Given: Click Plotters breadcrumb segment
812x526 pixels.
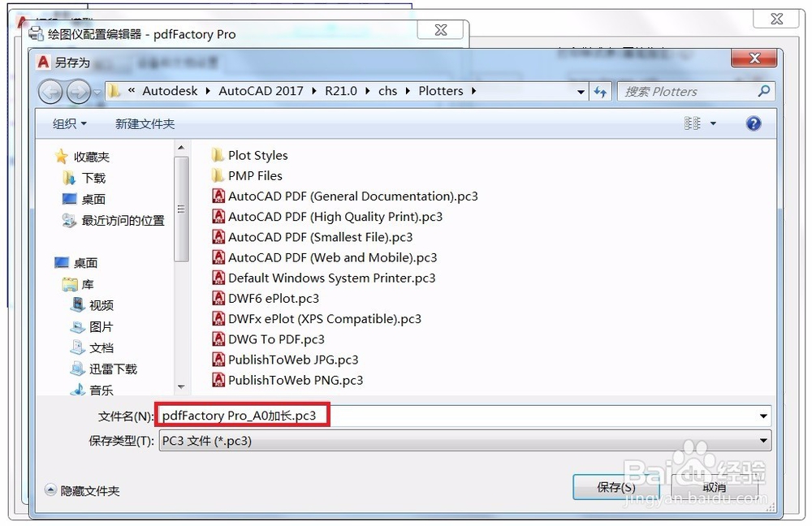Looking at the screenshot, I should click(x=441, y=91).
